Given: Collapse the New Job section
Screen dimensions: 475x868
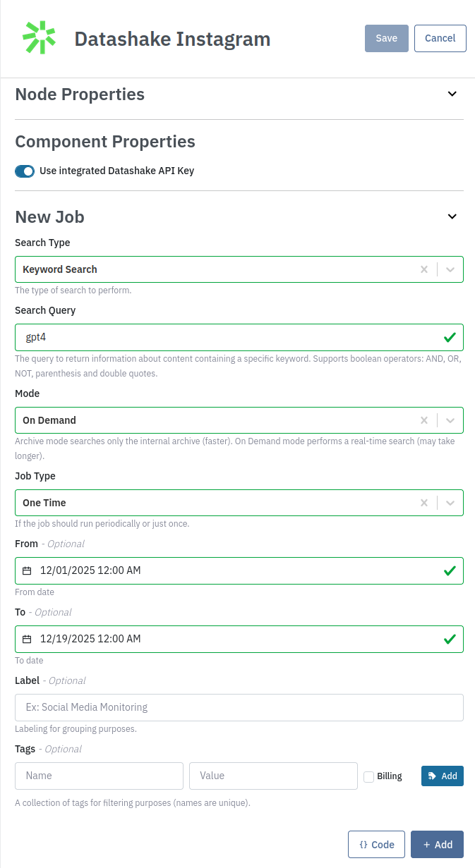Looking at the screenshot, I should [x=452, y=216].
